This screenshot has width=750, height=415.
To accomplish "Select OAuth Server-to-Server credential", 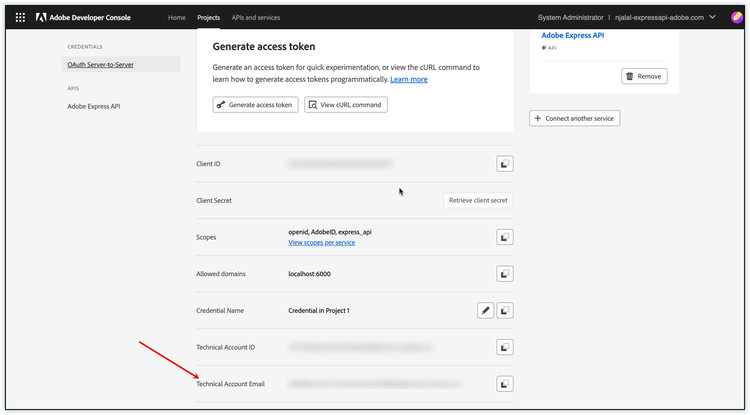I will [121, 65].
